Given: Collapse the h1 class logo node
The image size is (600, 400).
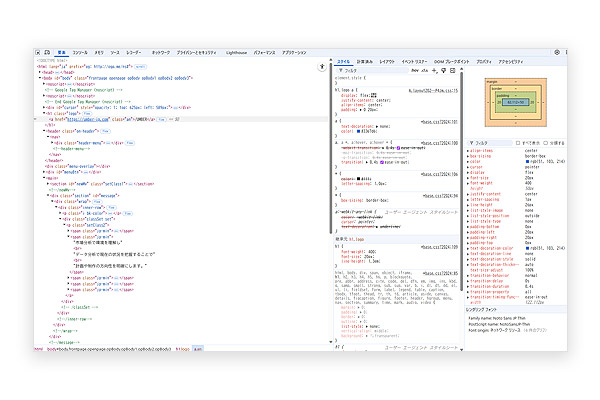Looking at the screenshot, I should 44,113.
